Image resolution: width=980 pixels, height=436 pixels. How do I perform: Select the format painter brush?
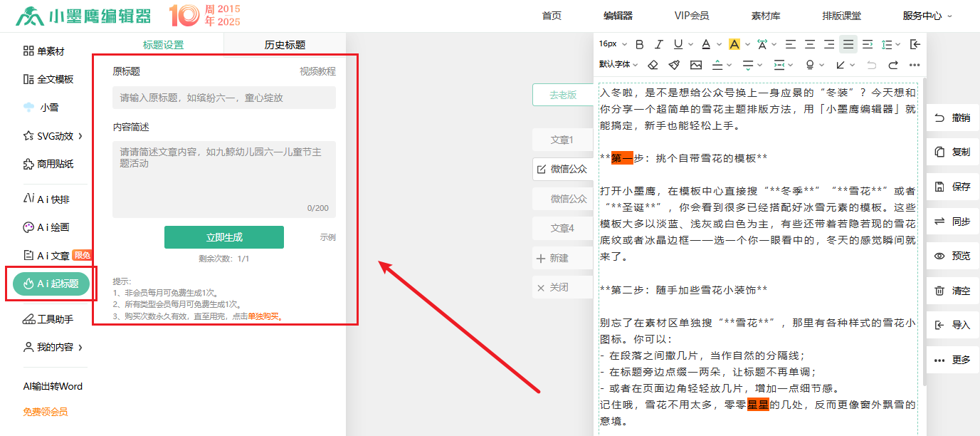[674, 65]
